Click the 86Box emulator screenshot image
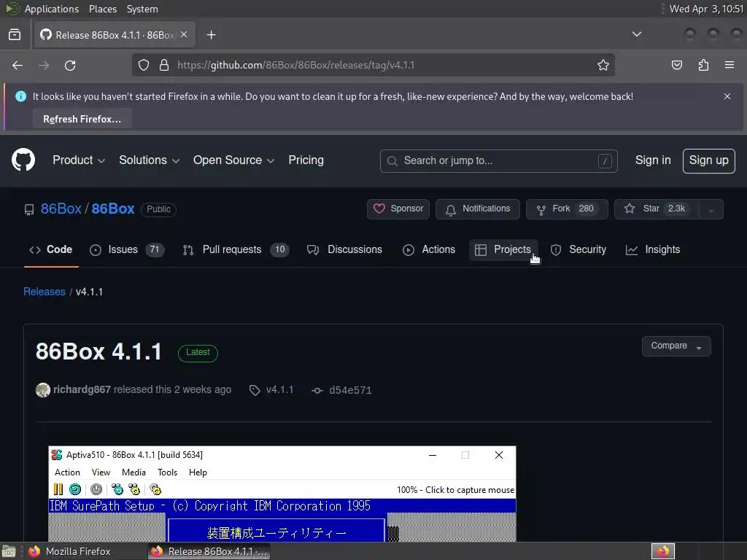 pos(282,494)
